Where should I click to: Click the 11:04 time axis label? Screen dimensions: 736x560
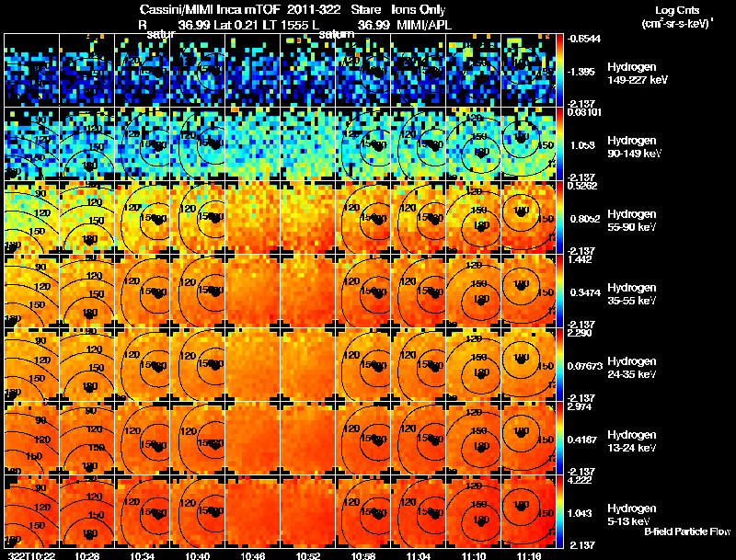(419, 555)
